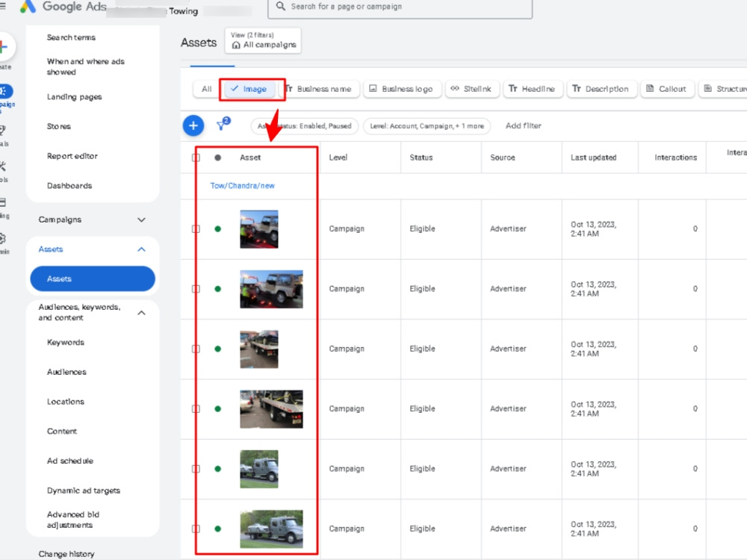Image resolution: width=747 pixels, height=560 pixels.
Task: Open the Goals trophy icon
Action: pyautogui.click(x=3, y=129)
